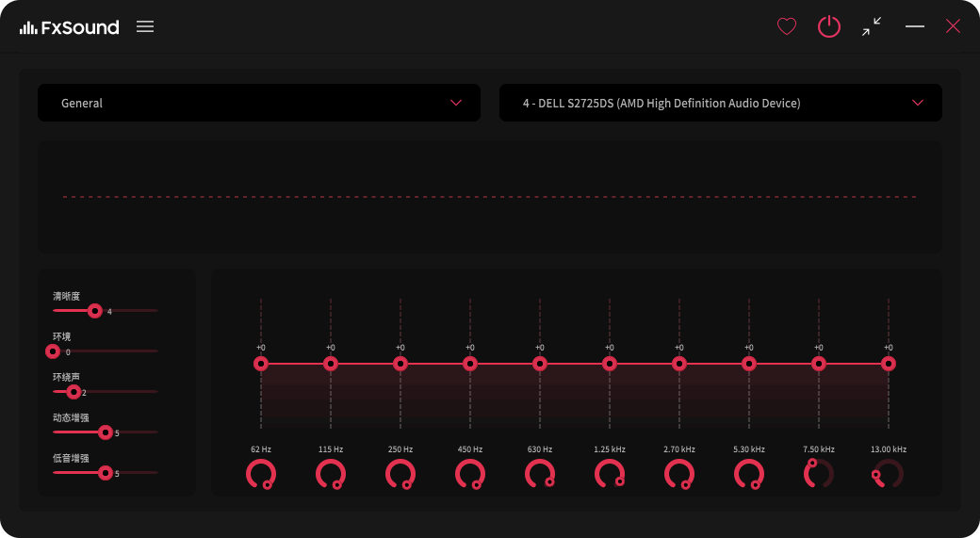Click the General preset dropdown arrow
The width and height of the screenshot is (980, 538).
(456, 103)
